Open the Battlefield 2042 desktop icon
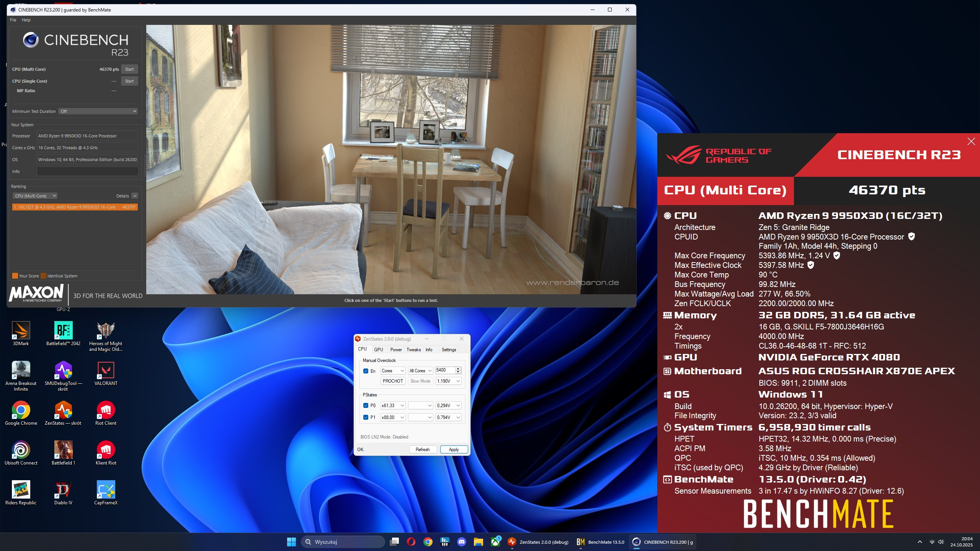Viewport: 980px width, 551px height. click(63, 331)
